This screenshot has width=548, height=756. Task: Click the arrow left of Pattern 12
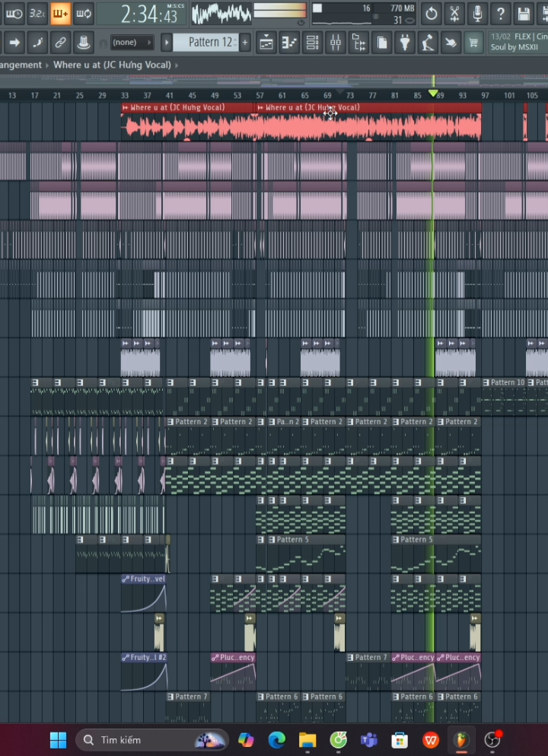pyautogui.click(x=167, y=43)
